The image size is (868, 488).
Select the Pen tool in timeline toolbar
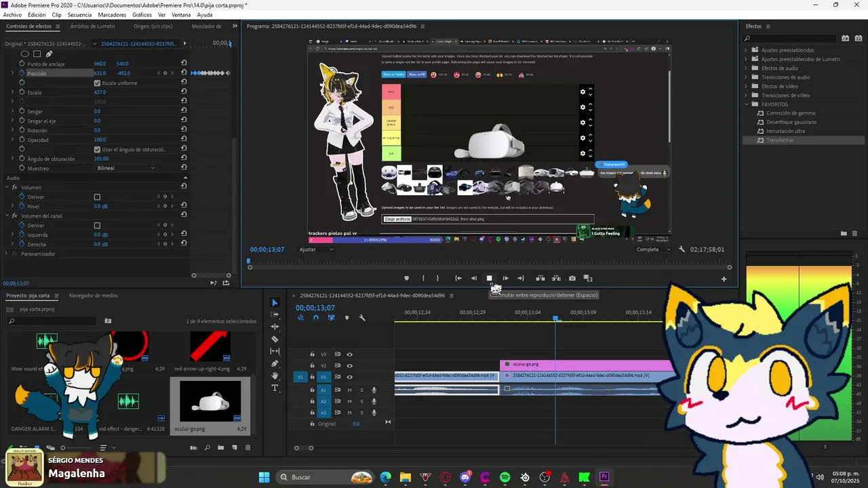275,363
